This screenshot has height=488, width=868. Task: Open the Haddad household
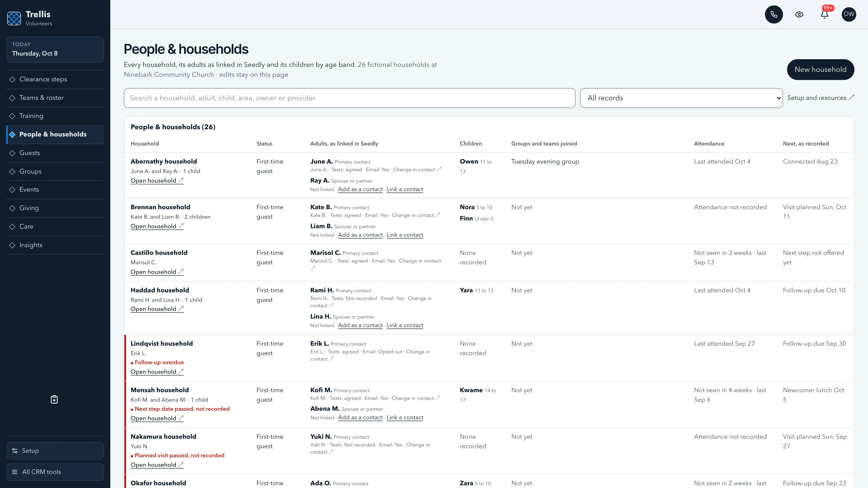157,309
